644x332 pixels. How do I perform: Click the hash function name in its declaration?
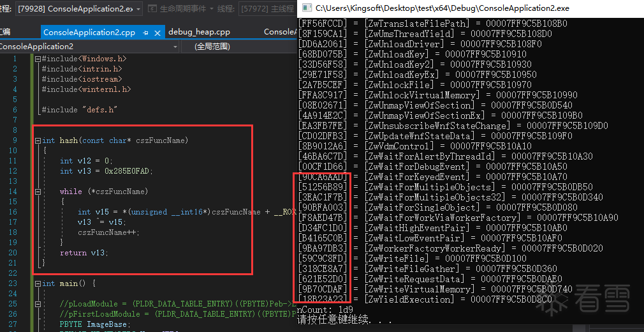[69, 140]
